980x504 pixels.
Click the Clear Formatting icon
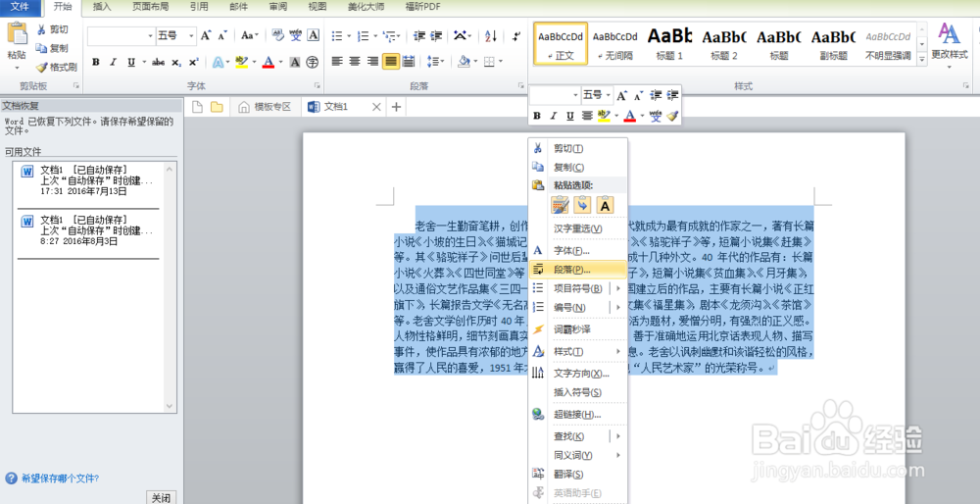[x=278, y=35]
